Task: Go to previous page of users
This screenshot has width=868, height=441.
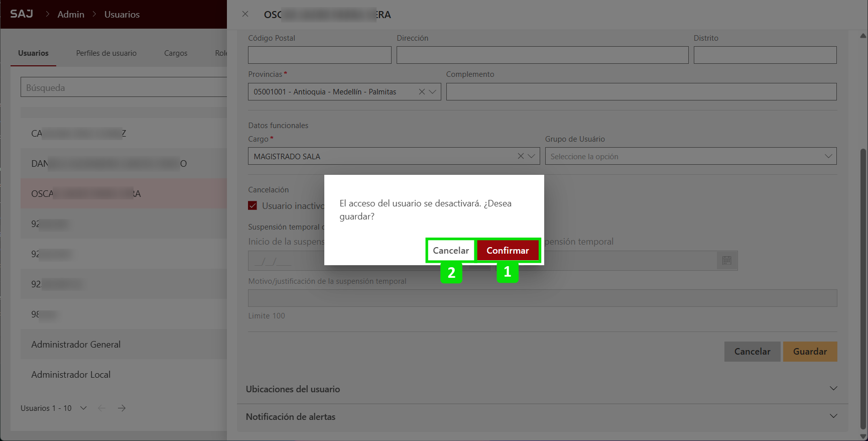Action: click(x=102, y=408)
